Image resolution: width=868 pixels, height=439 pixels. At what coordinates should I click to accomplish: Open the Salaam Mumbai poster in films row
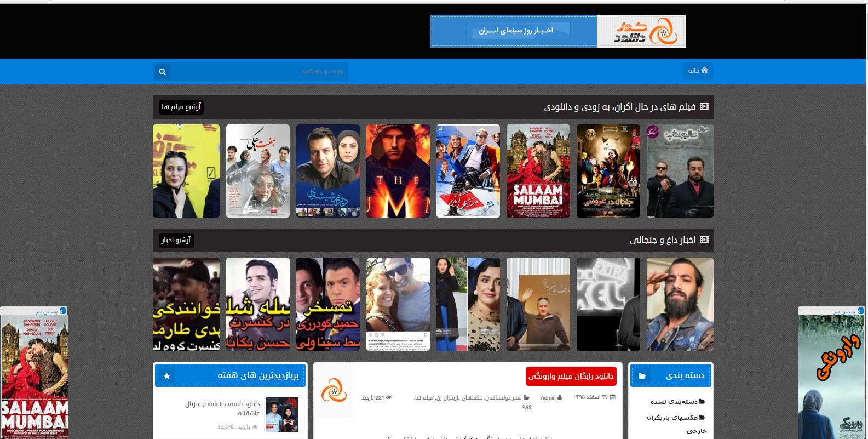click(x=538, y=171)
